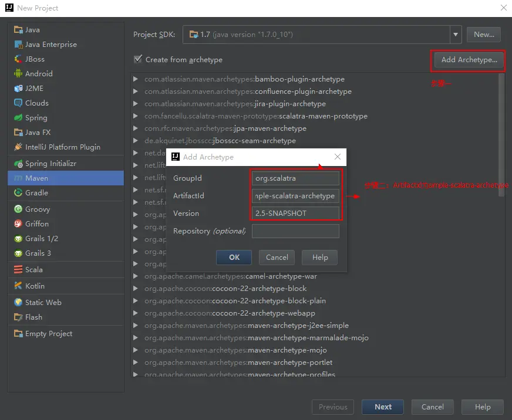Click New... SDK button
512x420 pixels.
point(484,34)
